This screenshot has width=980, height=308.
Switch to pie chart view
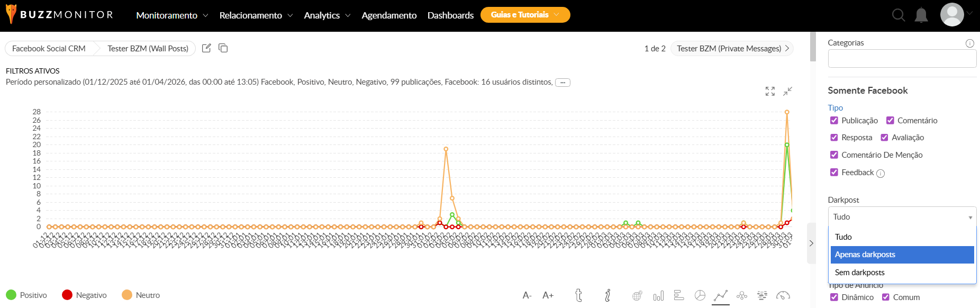pyautogui.click(x=700, y=295)
